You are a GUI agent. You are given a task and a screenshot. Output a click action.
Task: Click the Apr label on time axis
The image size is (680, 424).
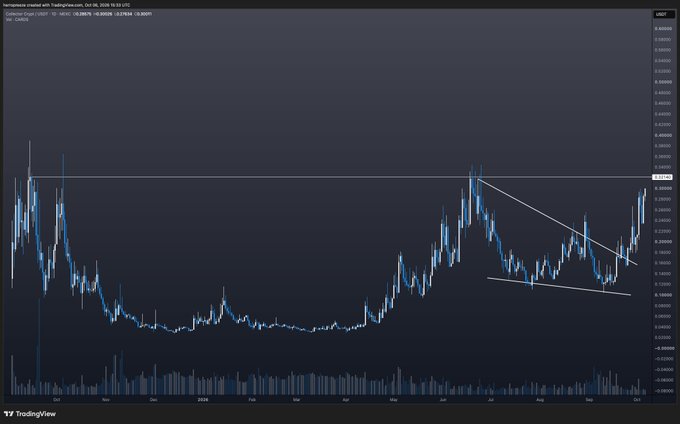click(346, 399)
